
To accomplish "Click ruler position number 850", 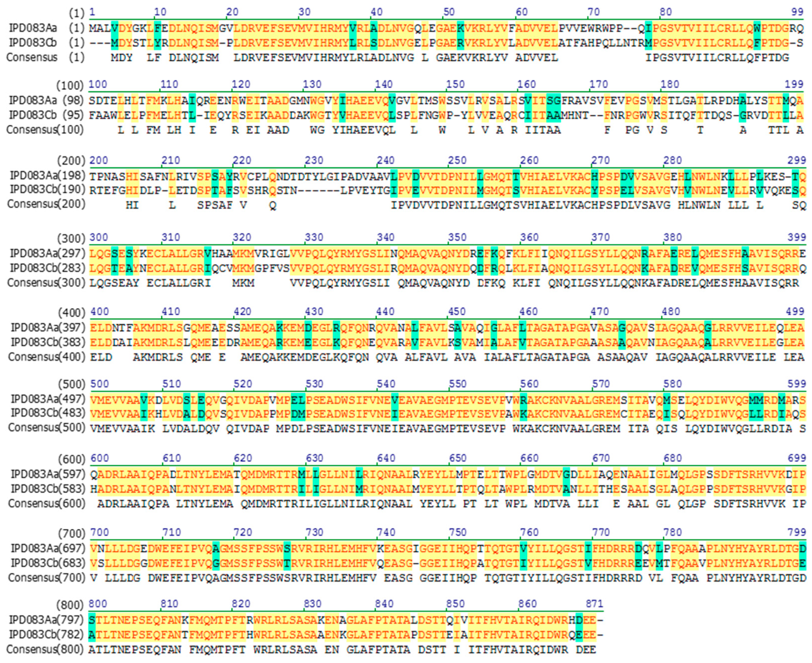I will (x=456, y=604).
